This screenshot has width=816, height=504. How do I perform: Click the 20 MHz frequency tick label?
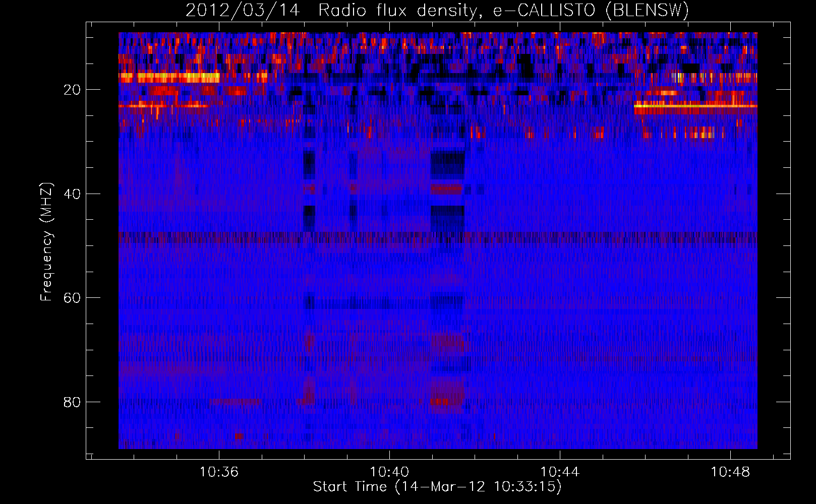pos(73,90)
